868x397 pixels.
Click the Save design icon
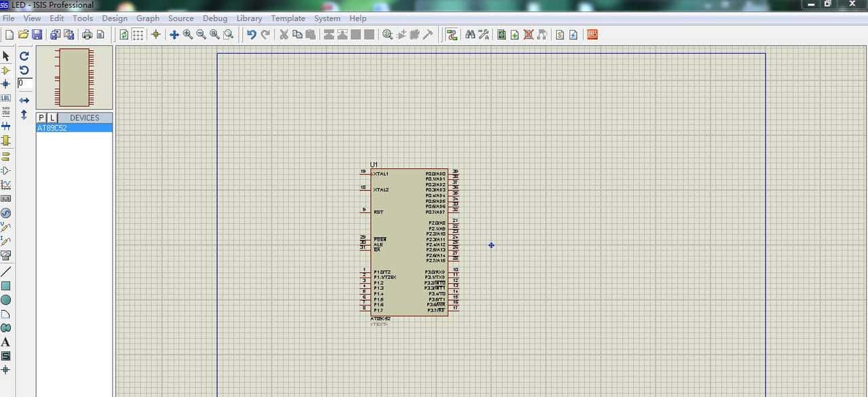click(x=37, y=35)
